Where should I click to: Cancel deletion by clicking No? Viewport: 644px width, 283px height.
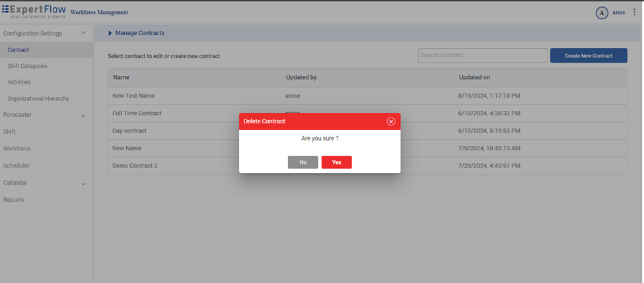(303, 162)
